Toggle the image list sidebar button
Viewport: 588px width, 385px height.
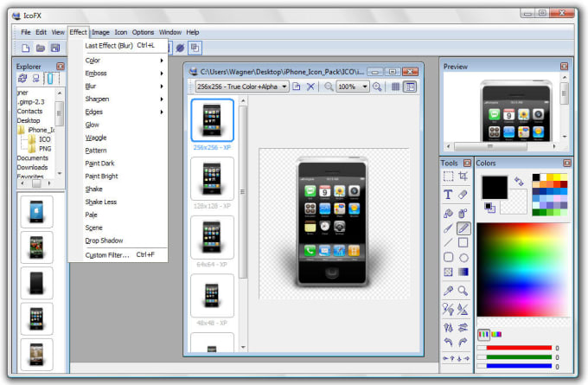[410, 87]
